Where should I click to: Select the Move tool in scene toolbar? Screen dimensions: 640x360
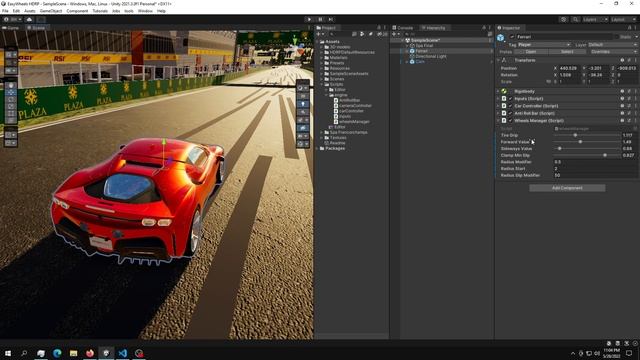click(11, 92)
